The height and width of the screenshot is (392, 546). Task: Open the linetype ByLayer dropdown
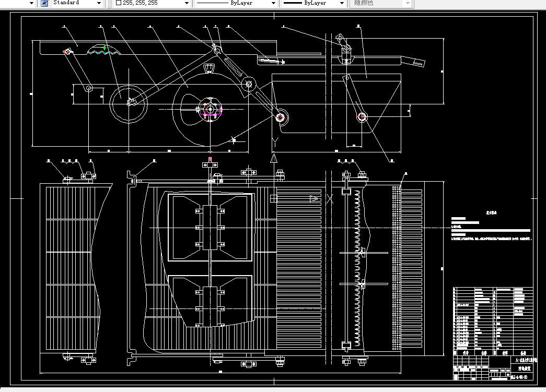pyautogui.click(x=236, y=3)
